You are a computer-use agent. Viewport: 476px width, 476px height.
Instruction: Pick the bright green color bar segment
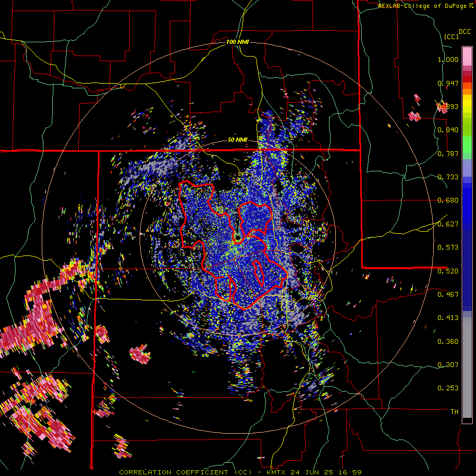[467, 144]
